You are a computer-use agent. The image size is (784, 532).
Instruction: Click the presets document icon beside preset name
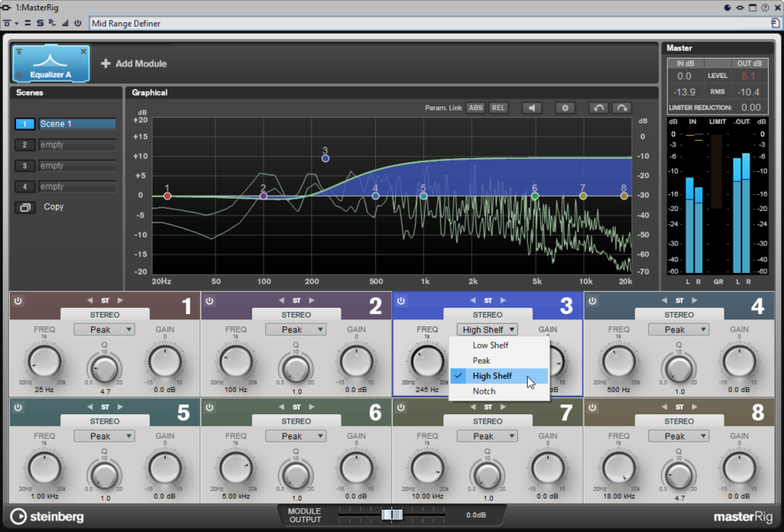pyautogui.click(x=775, y=23)
